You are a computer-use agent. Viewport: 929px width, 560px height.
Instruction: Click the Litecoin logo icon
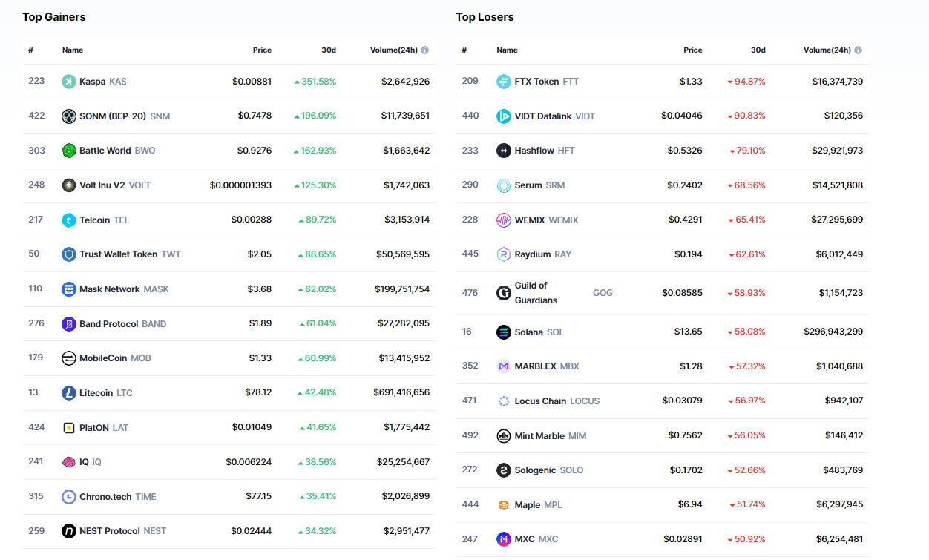pos(68,393)
